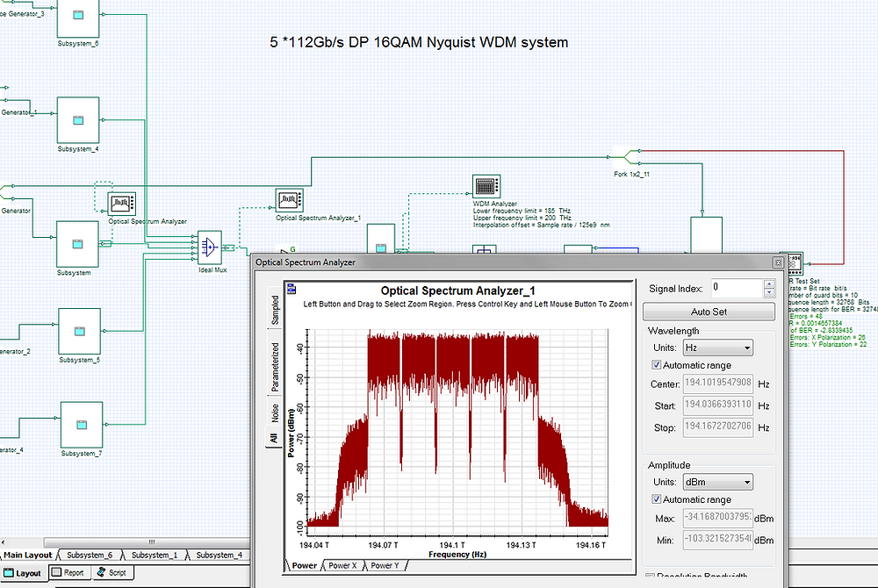Click the WDM Analyzer component icon
The height and width of the screenshot is (588, 878).
click(x=486, y=186)
